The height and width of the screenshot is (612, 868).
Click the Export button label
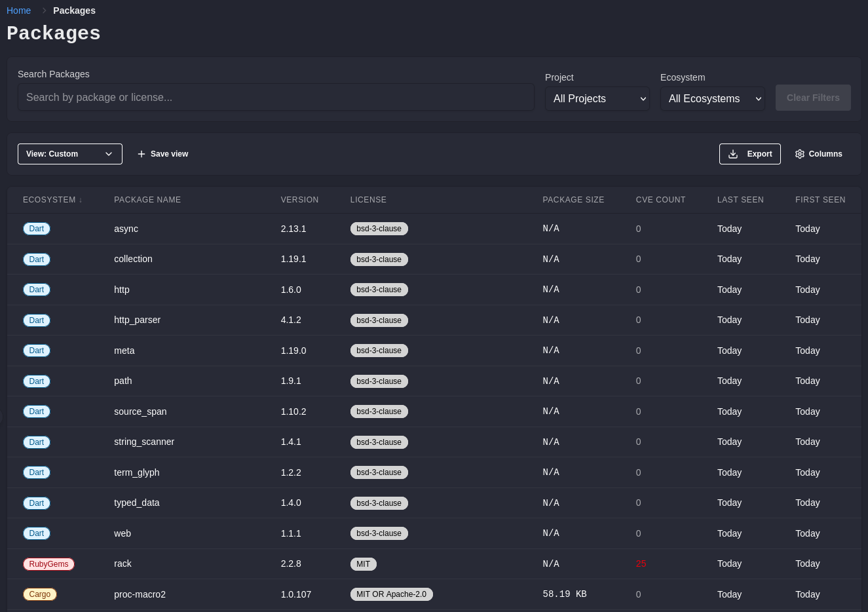tap(759, 154)
